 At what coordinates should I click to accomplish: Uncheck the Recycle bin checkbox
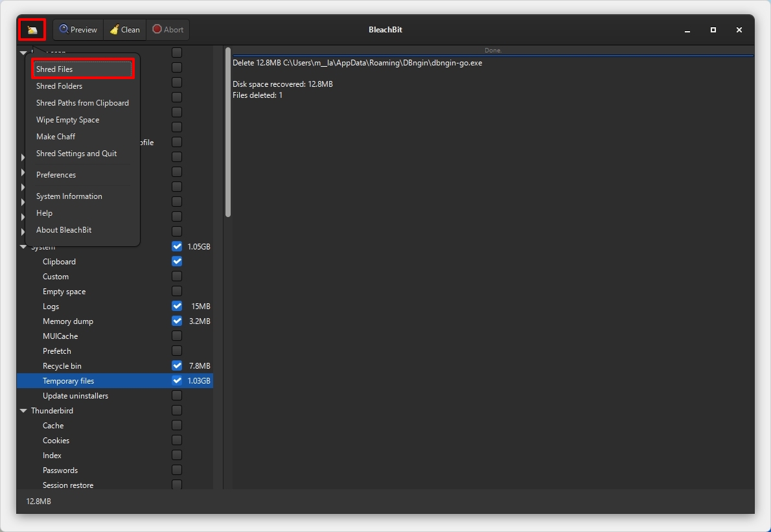(177, 365)
